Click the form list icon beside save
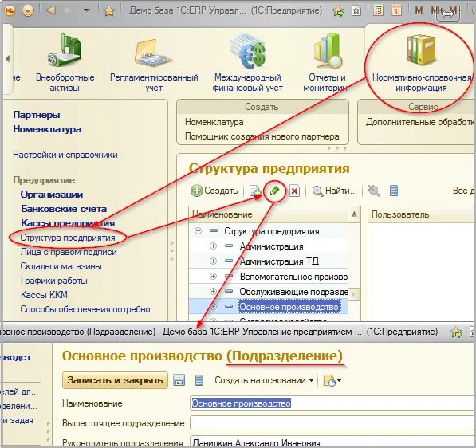Image resolution: width=476 pixels, height=448 pixels. click(199, 380)
